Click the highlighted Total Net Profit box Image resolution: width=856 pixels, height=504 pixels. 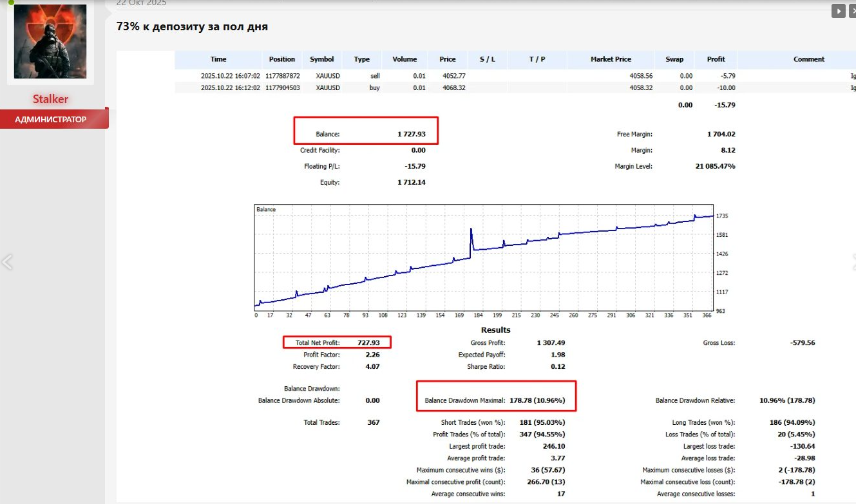pos(337,342)
